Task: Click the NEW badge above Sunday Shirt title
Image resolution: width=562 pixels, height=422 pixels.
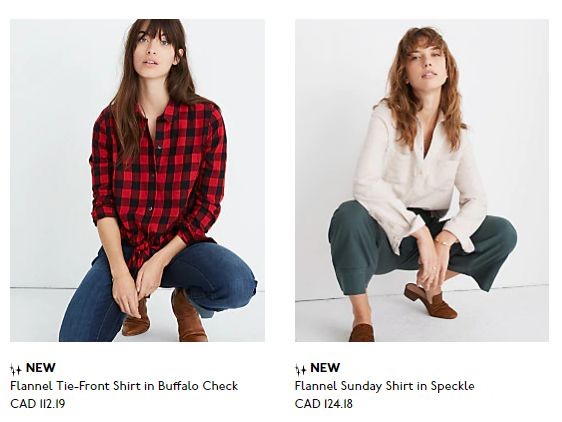Action: point(325,368)
